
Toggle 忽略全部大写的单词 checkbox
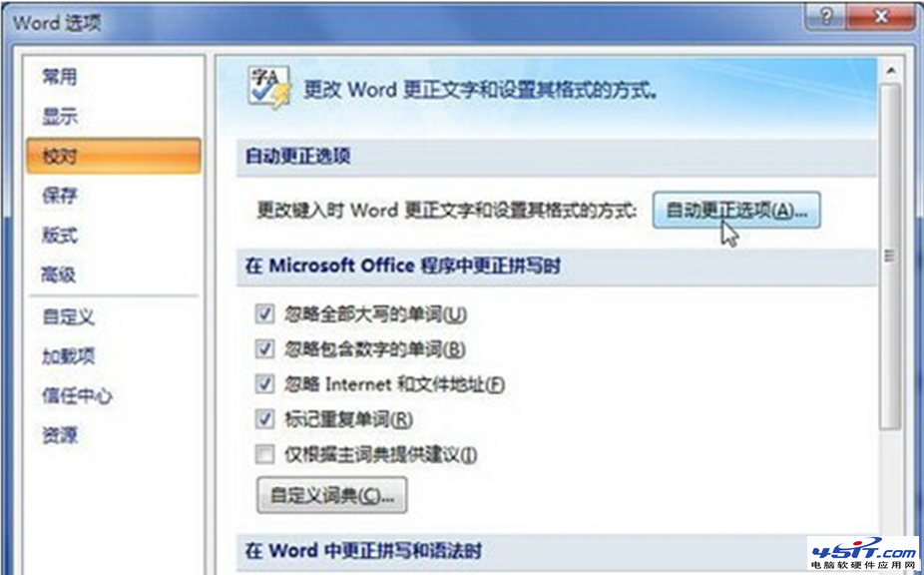[x=264, y=313]
